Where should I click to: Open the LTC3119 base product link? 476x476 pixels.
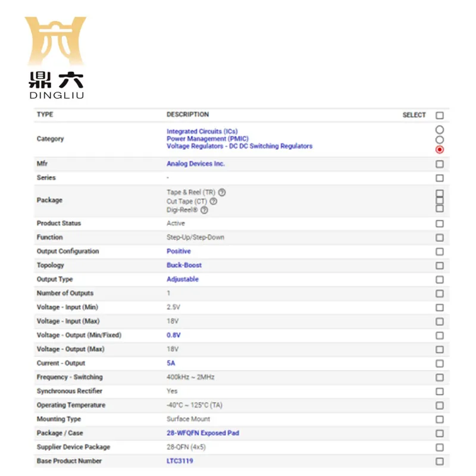180,461
